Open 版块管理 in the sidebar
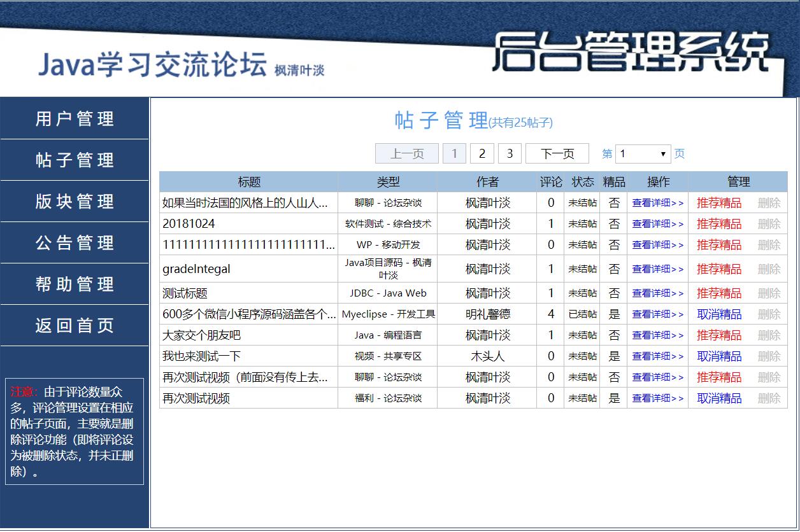Image resolution: width=800 pixels, height=532 pixels. point(75,202)
